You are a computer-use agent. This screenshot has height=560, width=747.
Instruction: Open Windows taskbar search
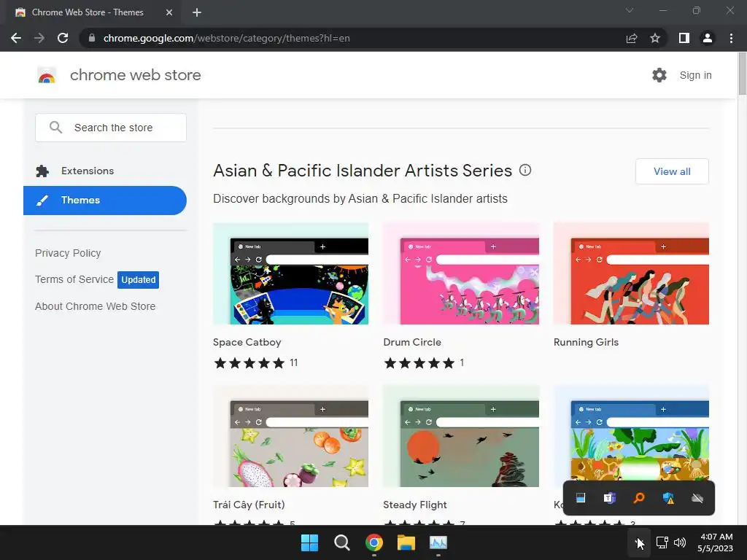[x=342, y=542]
